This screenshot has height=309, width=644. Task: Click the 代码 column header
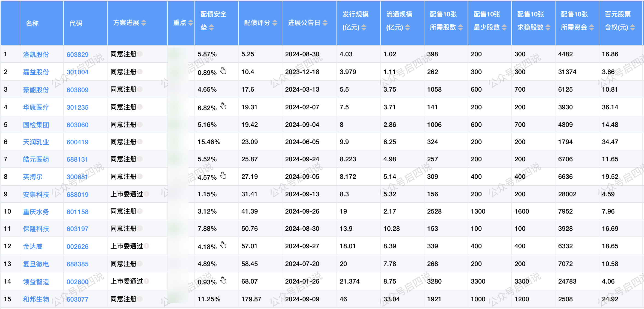pyautogui.click(x=76, y=23)
